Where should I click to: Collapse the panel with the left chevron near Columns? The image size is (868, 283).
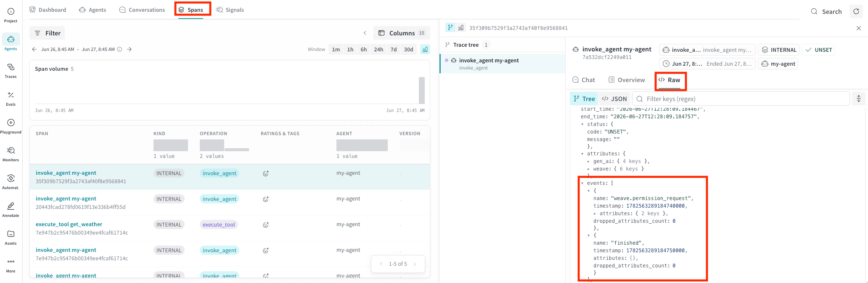[x=365, y=33]
